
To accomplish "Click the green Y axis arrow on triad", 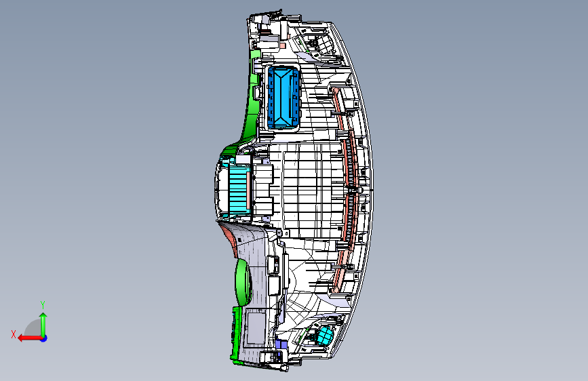I will (43, 325).
